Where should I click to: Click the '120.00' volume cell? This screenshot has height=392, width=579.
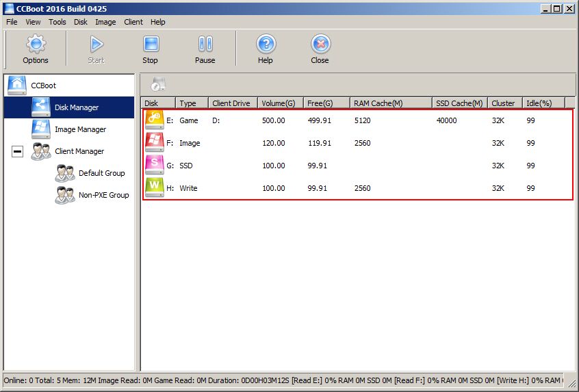pos(274,143)
